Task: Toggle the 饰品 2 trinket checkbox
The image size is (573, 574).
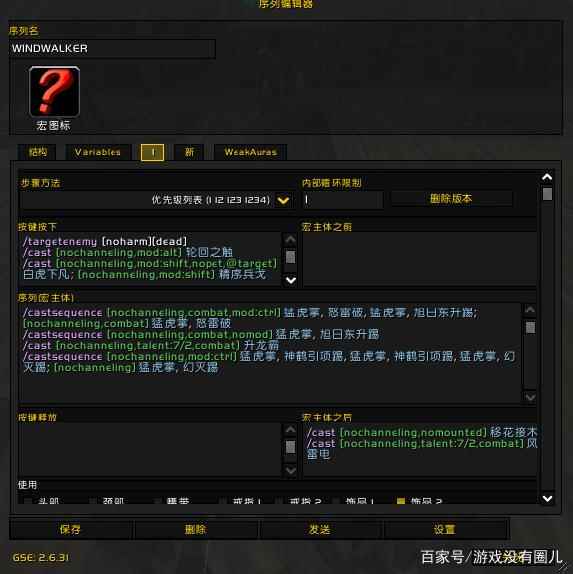Action: [401, 500]
